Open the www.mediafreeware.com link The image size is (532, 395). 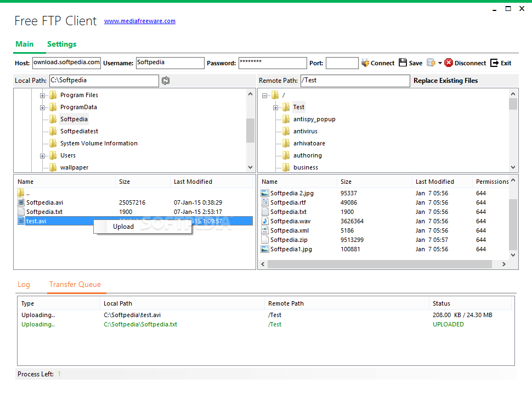pos(140,21)
